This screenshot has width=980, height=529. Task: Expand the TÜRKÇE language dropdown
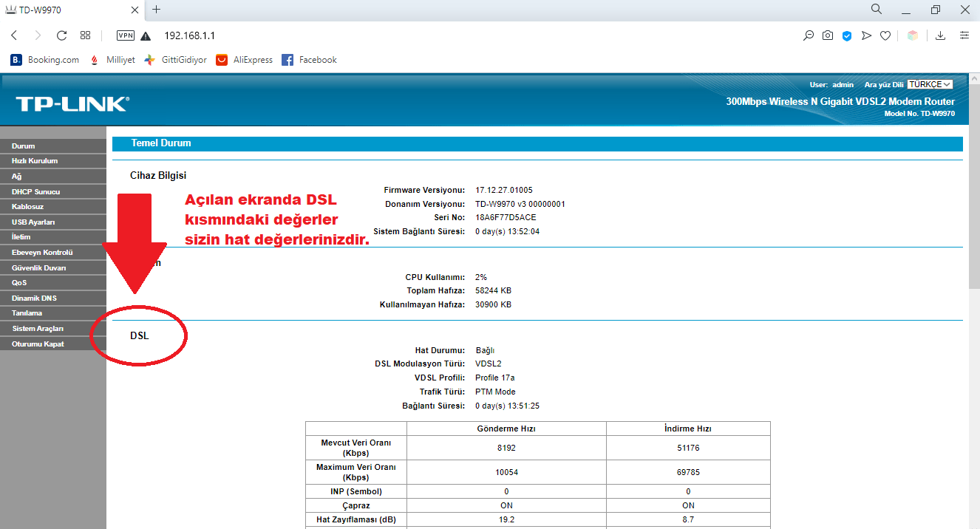[x=930, y=84]
